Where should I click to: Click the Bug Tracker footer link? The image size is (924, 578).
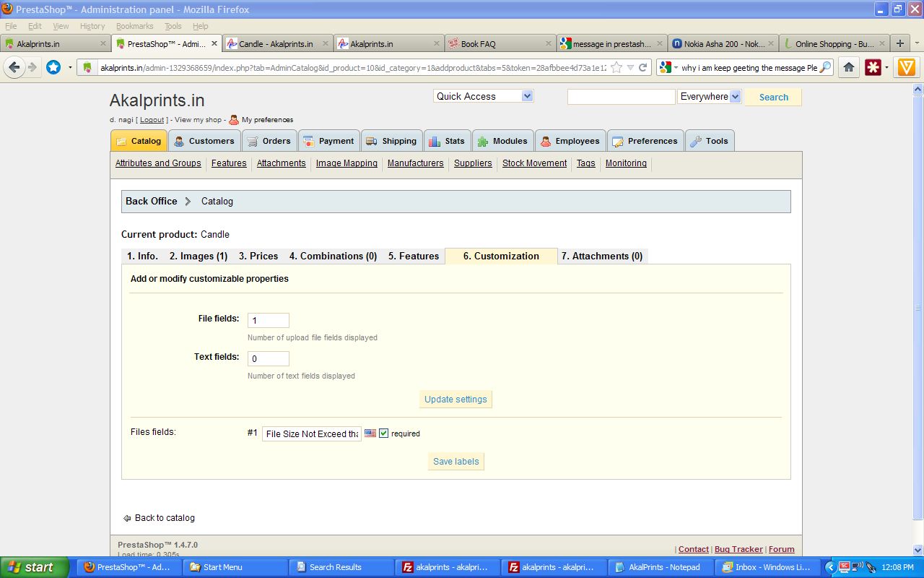click(x=737, y=549)
